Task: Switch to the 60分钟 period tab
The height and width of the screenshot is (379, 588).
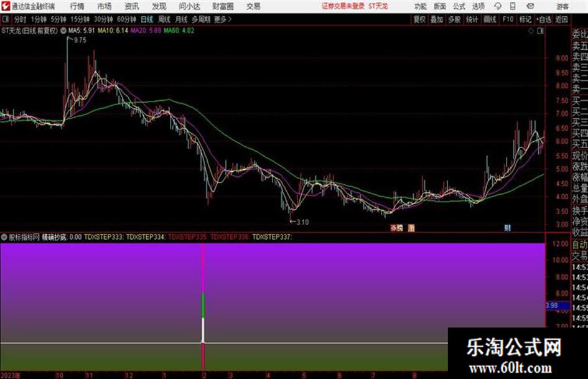Action: point(126,19)
